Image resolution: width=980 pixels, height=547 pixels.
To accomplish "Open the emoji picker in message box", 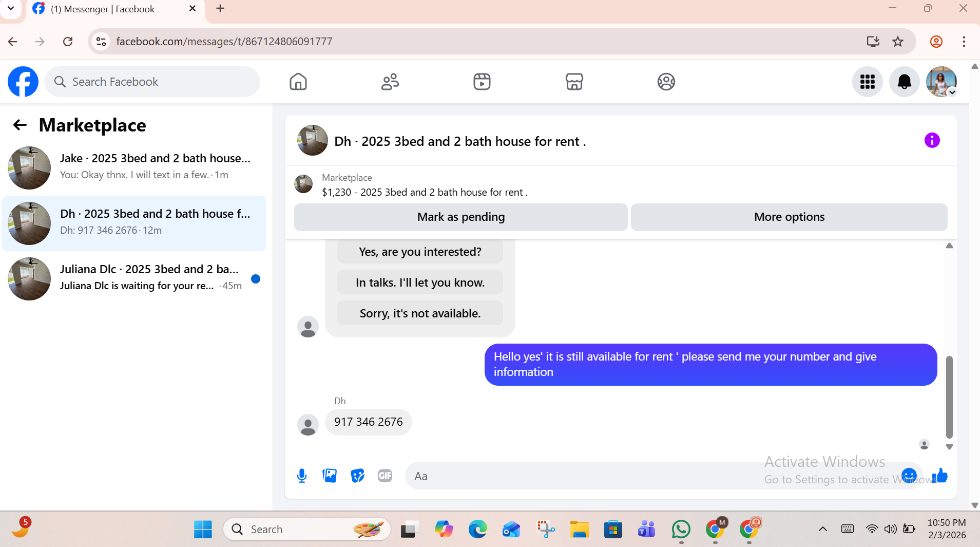I will pos(909,476).
